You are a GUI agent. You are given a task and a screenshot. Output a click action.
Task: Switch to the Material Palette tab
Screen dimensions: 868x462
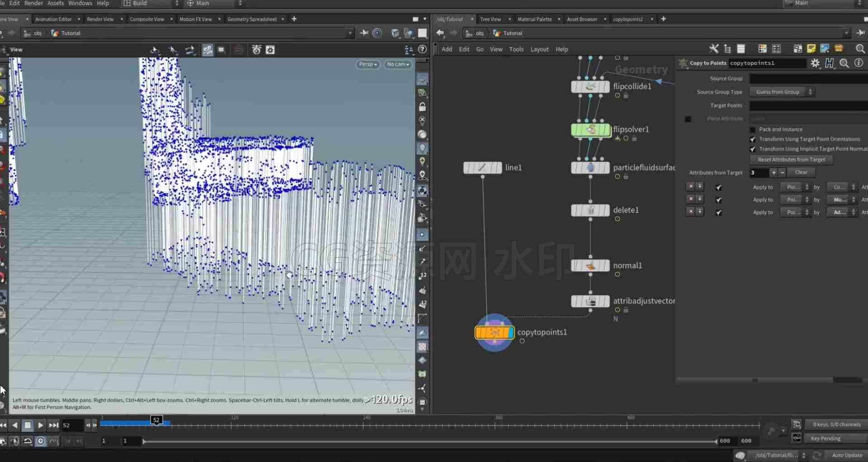click(x=534, y=19)
